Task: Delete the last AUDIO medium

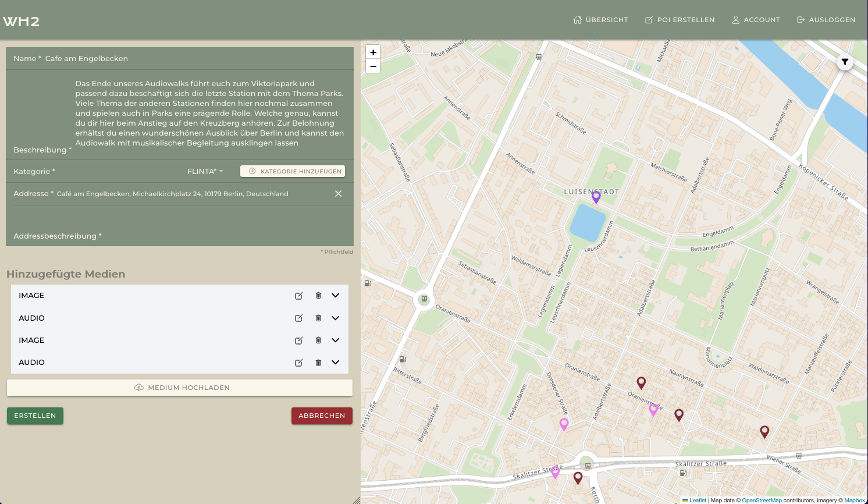Action: click(x=318, y=363)
